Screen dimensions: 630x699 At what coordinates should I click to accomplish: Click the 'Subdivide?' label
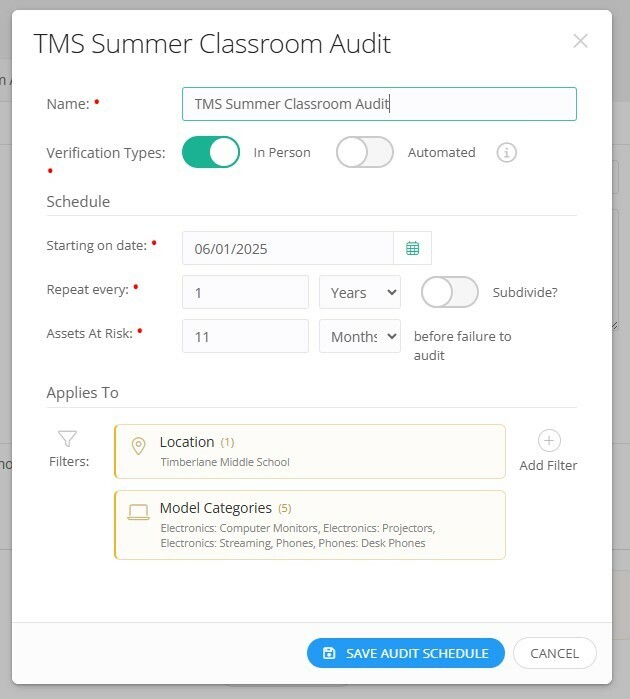point(525,292)
